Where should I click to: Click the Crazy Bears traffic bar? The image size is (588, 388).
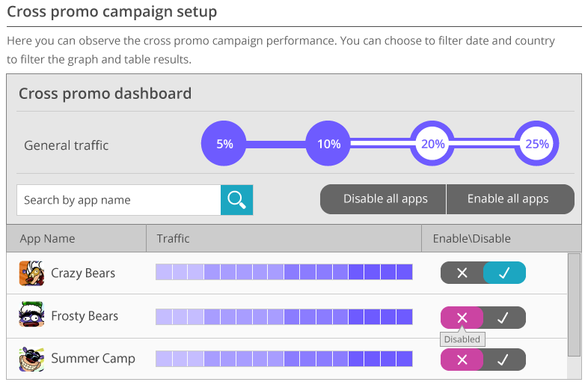point(284,273)
